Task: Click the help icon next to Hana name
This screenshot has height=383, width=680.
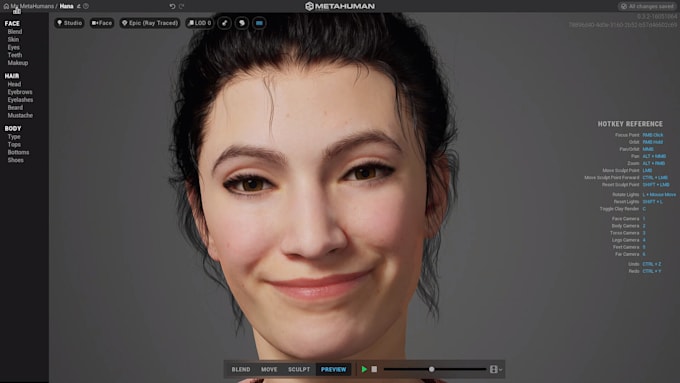Action: (86, 7)
